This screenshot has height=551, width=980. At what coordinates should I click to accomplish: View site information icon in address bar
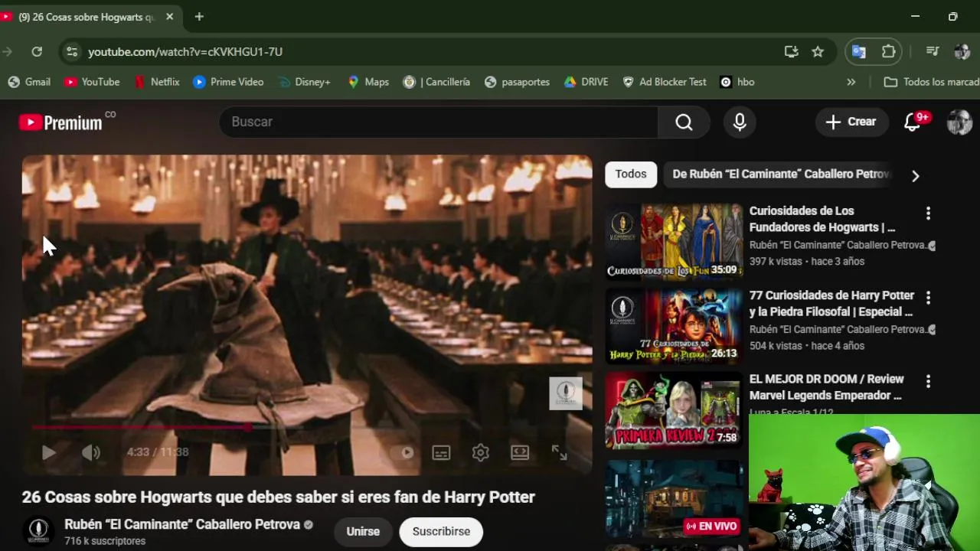point(72,51)
